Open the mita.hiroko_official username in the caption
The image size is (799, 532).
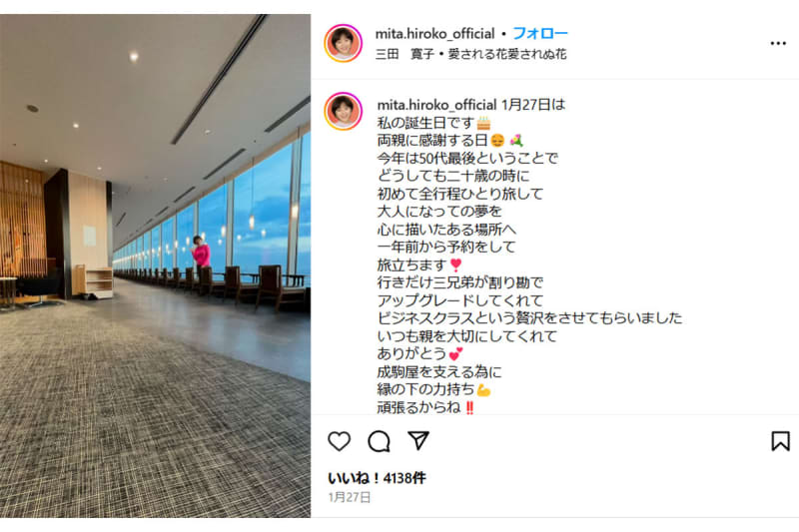[436, 105]
